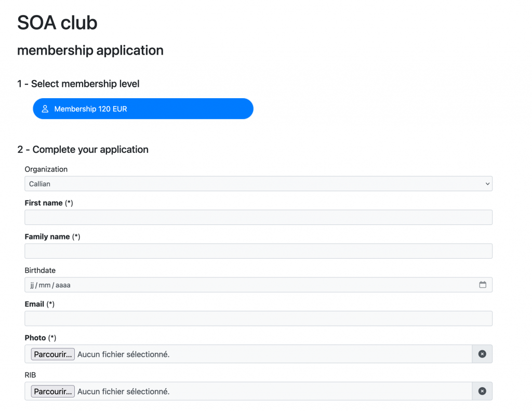Click the Email (*) label

(x=39, y=304)
